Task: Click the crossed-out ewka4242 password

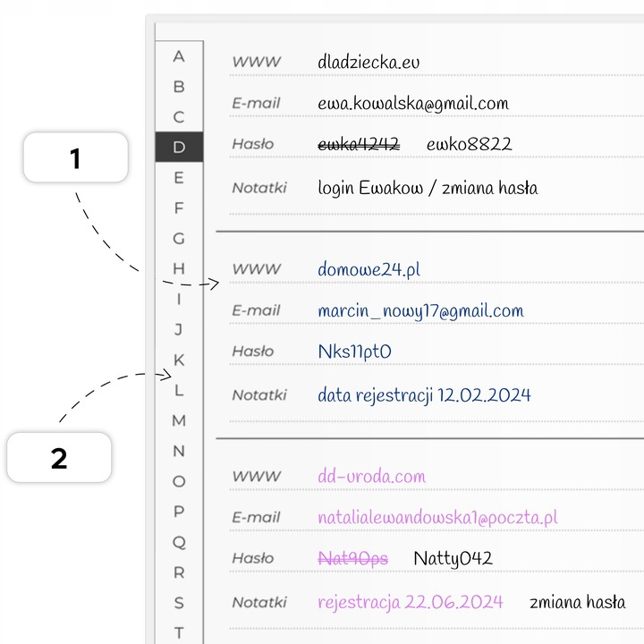Action: pyautogui.click(x=359, y=145)
